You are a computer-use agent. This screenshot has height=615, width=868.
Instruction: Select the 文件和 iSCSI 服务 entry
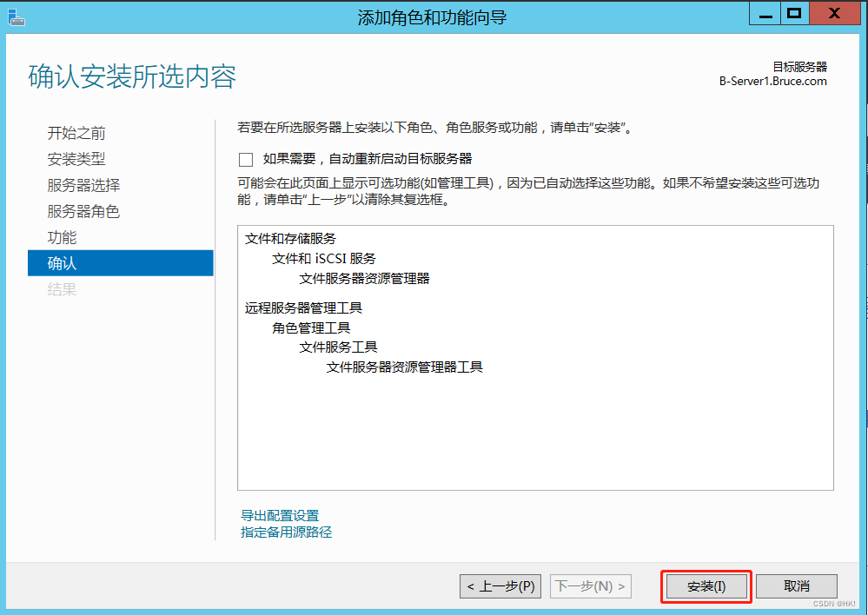(324, 258)
